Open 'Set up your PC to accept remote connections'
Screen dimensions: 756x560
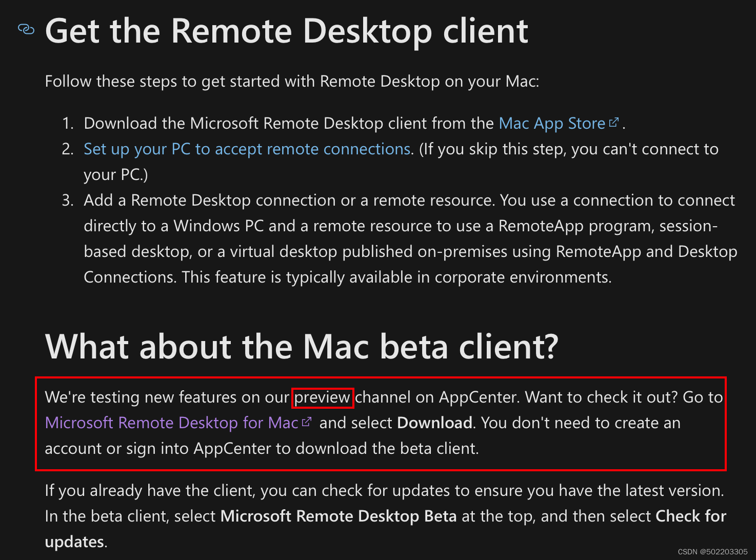[x=247, y=149]
